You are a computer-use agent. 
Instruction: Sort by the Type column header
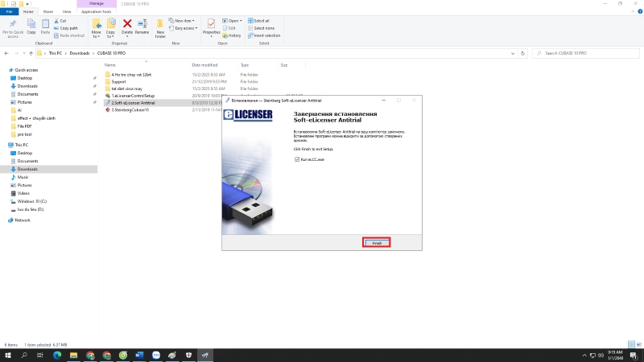pos(245,65)
